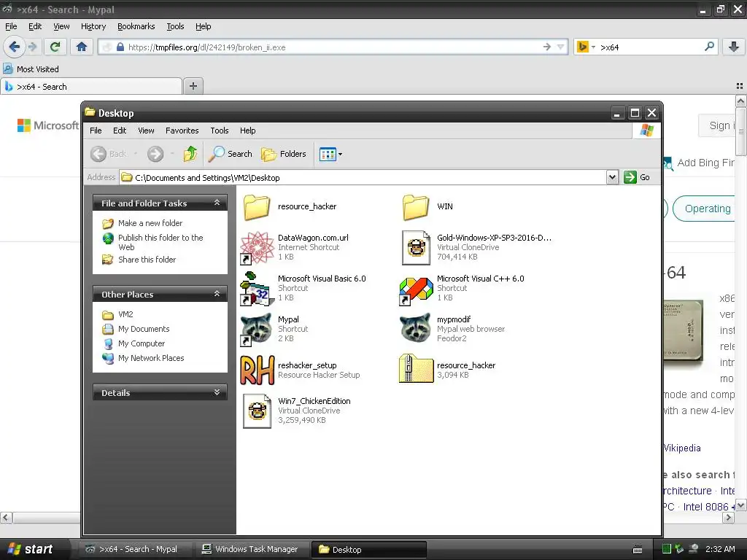The image size is (747, 560).
Task: Open the Mypal History menu
Action: tap(93, 26)
